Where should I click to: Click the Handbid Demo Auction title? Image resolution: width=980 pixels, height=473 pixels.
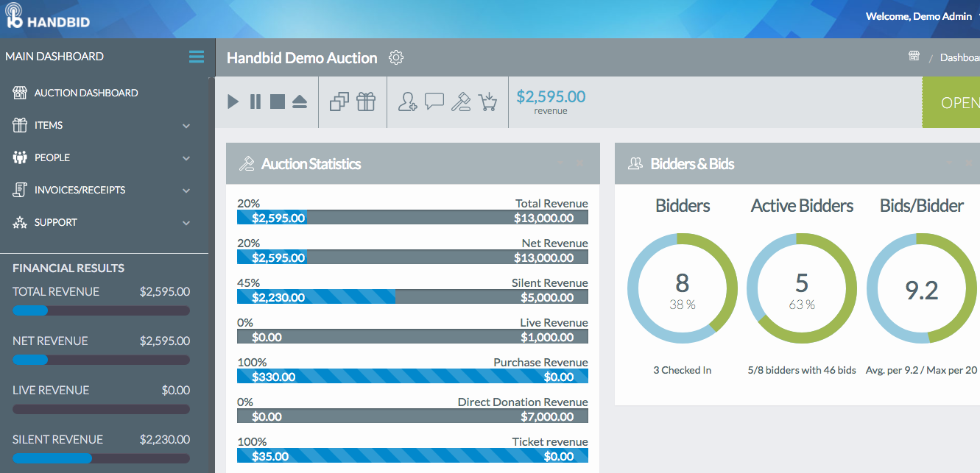click(x=302, y=58)
